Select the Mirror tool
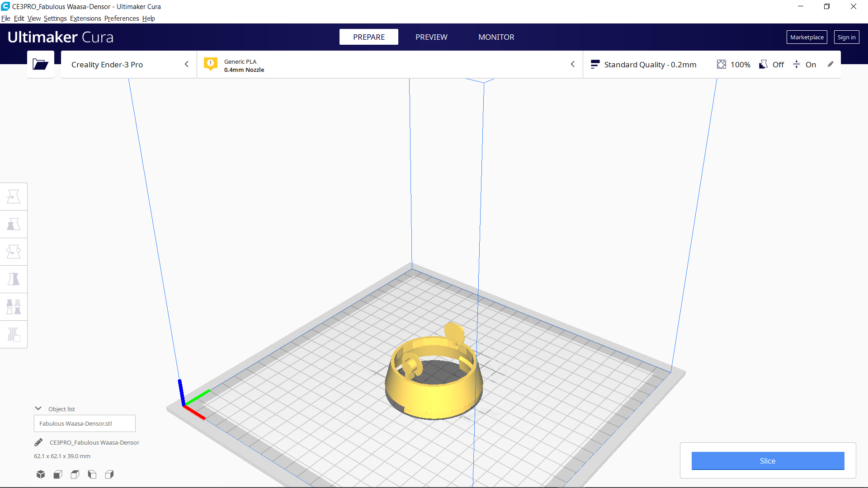This screenshot has width=868, height=488. 14,279
